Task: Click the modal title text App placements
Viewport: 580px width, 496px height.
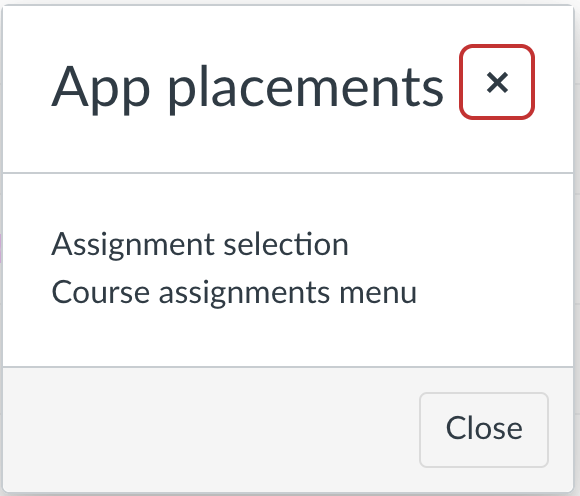Action: (247, 90)
